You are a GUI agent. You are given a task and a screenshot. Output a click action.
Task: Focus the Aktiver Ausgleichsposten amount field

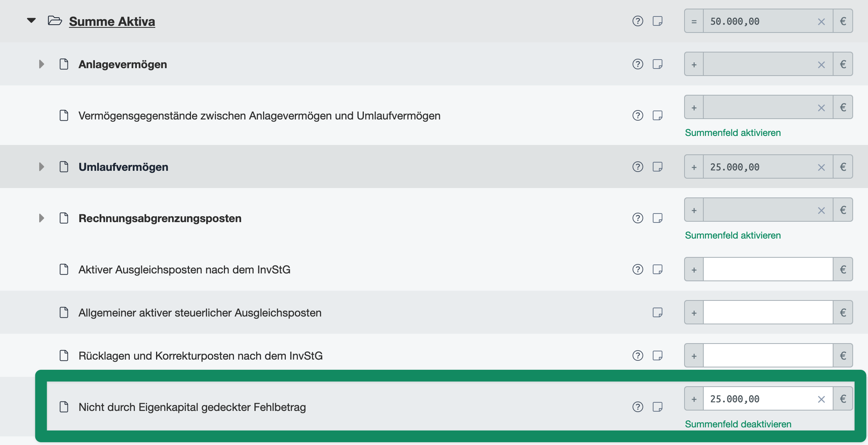768,270
